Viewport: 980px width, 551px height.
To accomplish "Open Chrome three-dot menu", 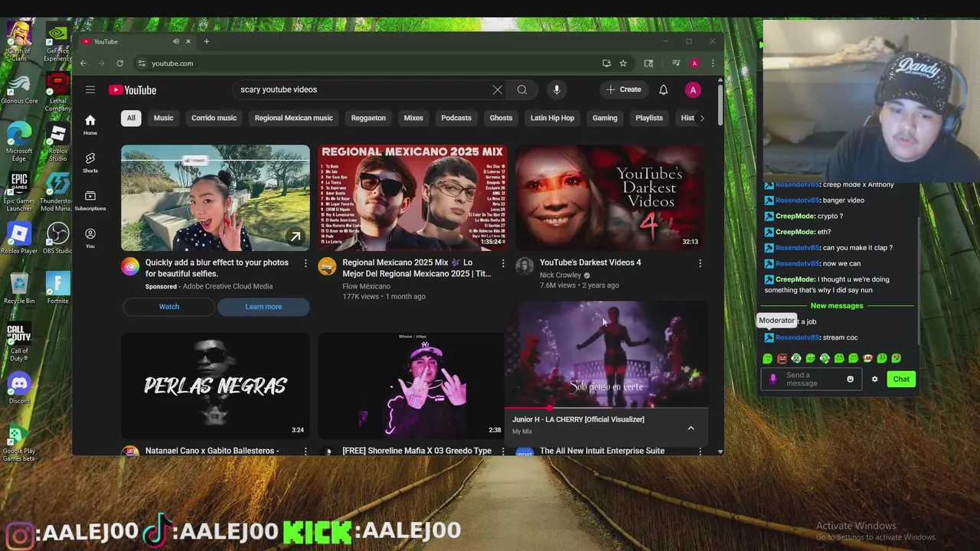I will (x=713, y=64).
